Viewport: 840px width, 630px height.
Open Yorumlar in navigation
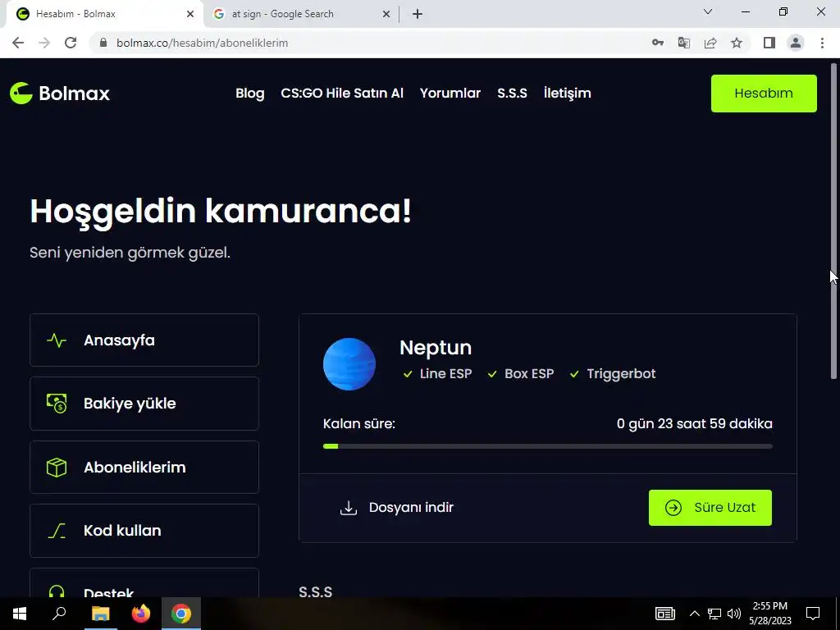[x=450, y=94]
